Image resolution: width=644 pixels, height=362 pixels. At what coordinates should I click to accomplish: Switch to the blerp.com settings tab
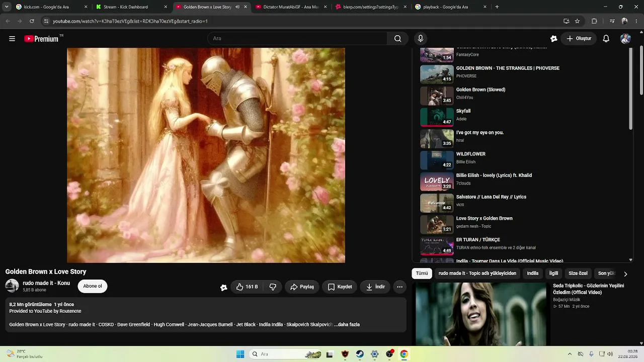371,7
